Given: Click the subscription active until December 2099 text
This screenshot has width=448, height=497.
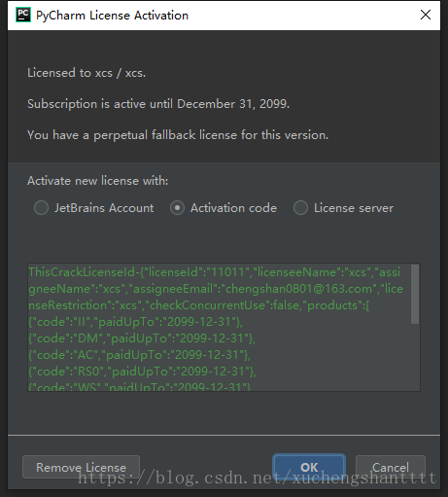Looking at the screenshot, I should pyautogui.click(x=158, y=104).
